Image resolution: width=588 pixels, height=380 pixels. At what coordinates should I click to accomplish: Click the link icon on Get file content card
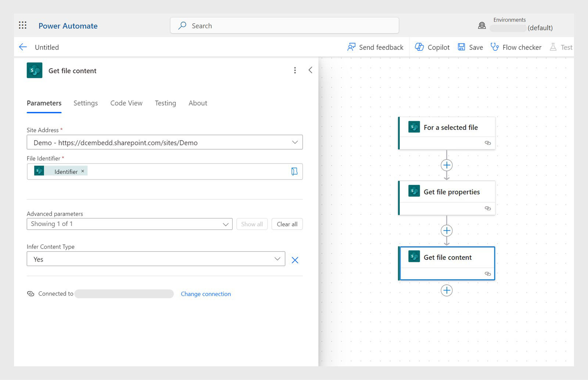488,274
